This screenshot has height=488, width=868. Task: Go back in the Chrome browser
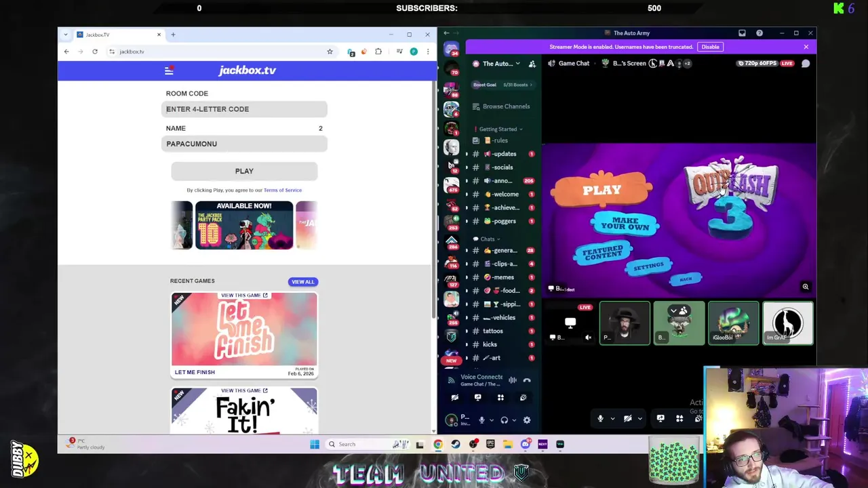[x=66, y=52]
